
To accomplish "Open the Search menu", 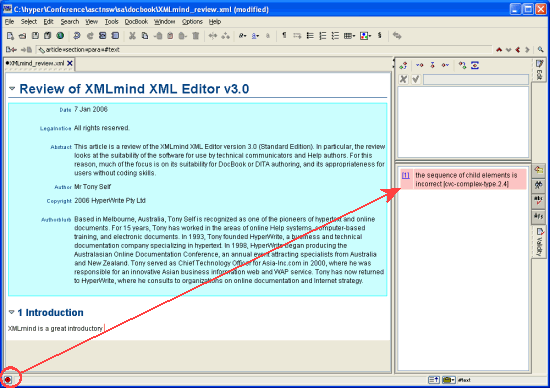I will point(69,22).
